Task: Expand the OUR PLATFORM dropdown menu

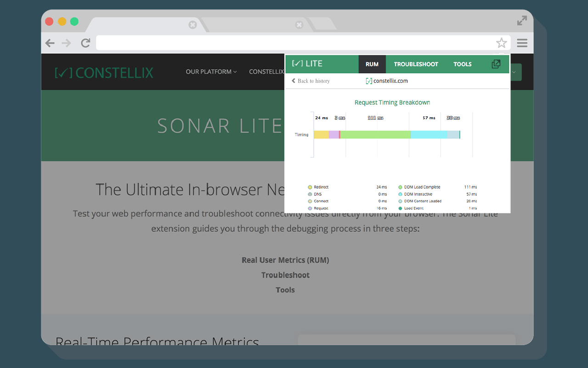Action: coord(211,72)
